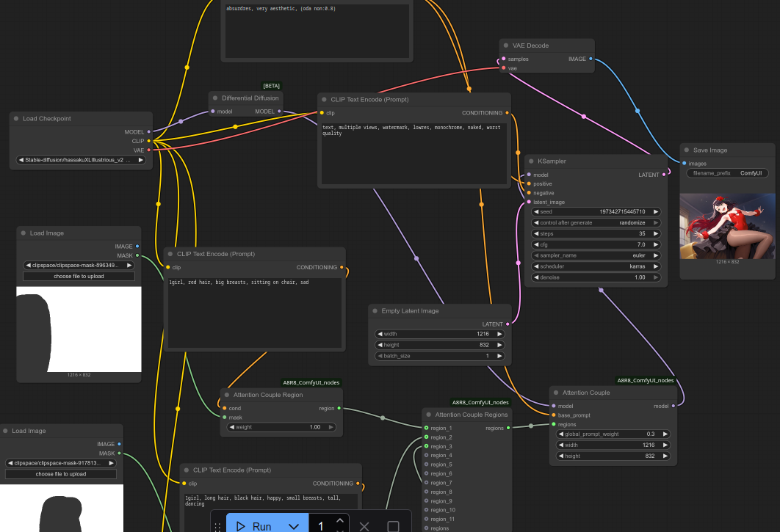
Task: Decrease Empty Latent Image height by left arrow
Action: click(x=380, y=345)
